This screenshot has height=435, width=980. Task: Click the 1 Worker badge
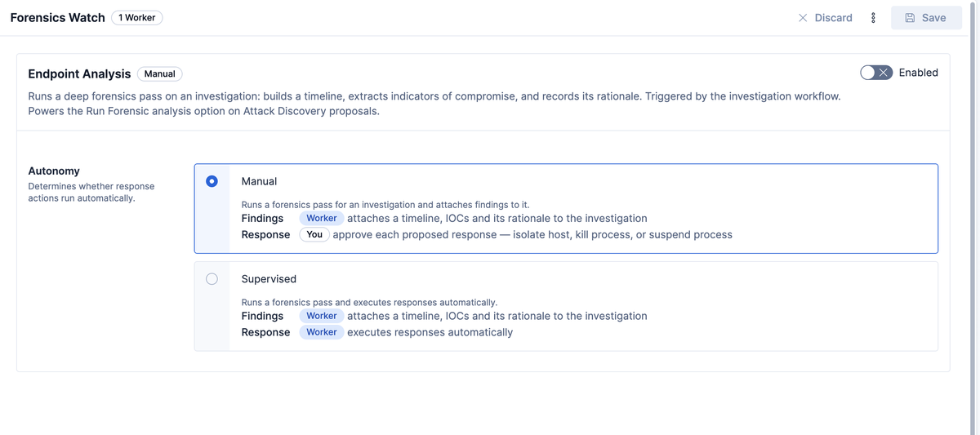click(137, 18)
